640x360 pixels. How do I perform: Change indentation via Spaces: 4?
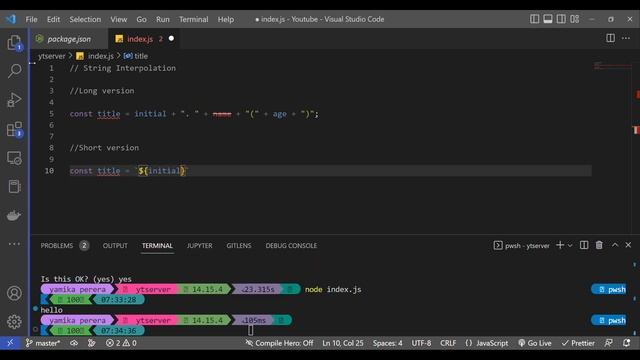point(387,343)
